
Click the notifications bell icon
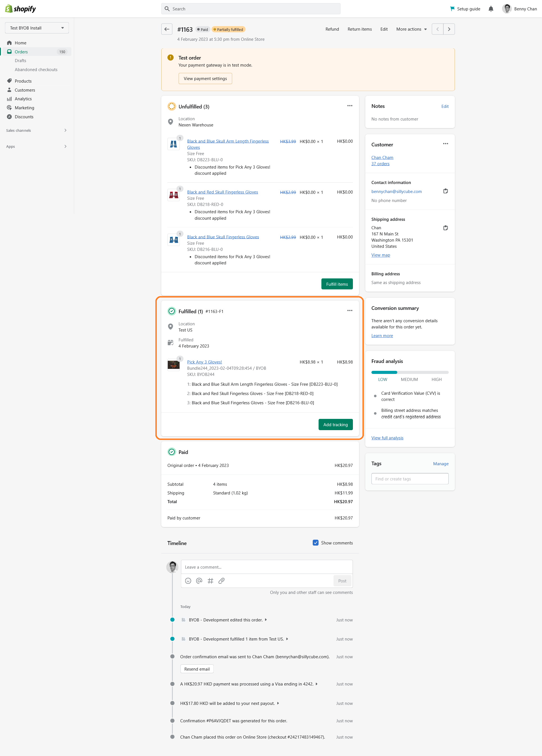tap(491, 9)
